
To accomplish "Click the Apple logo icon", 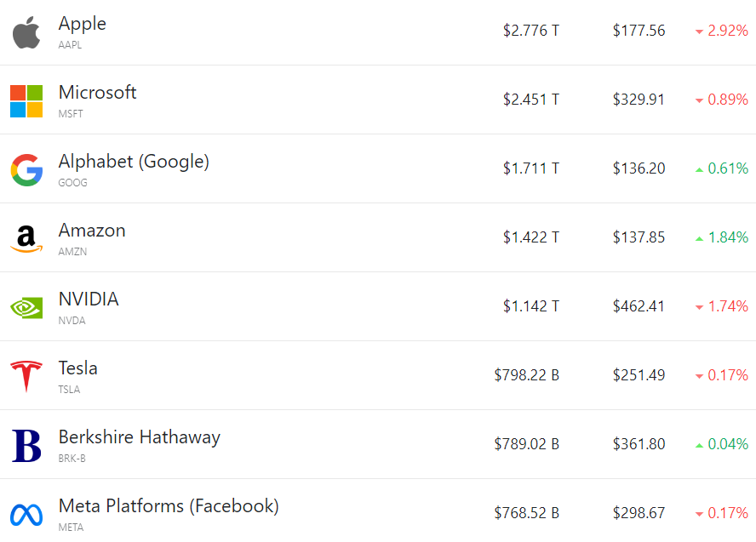I will pos(26,32).
